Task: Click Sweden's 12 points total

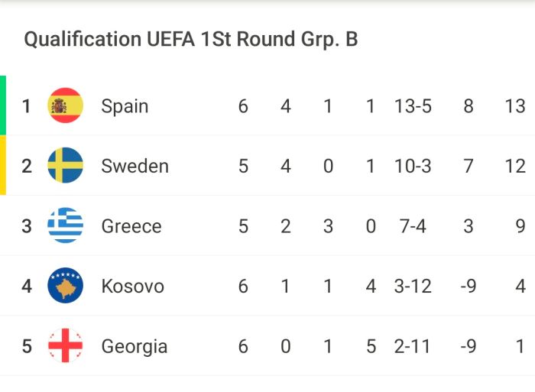Action: pos(515,166)
